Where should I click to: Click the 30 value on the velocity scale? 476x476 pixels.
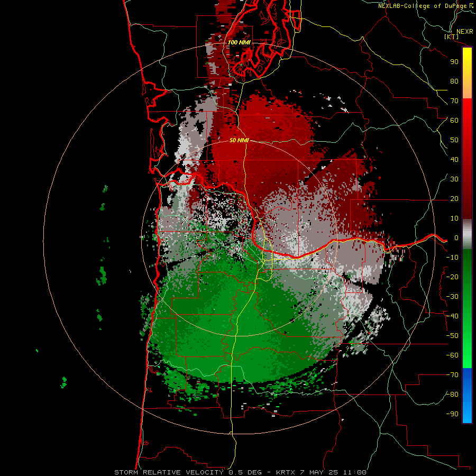tap(454, 179)
